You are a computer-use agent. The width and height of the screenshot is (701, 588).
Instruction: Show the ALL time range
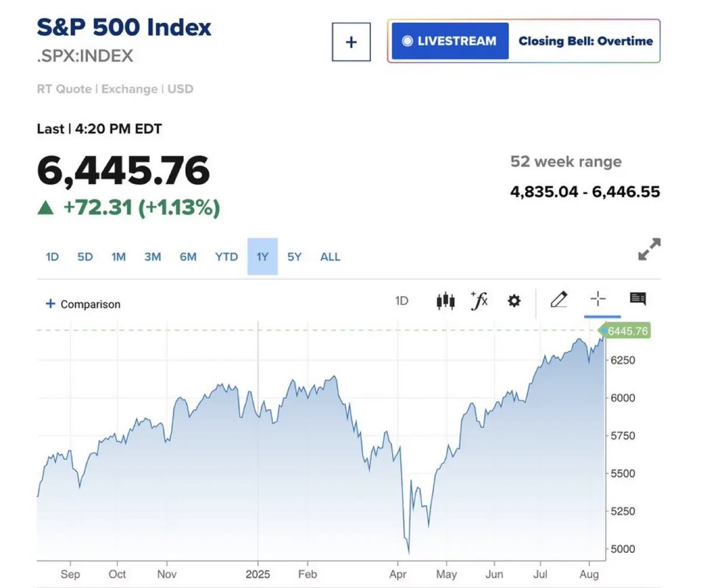tap(330, 257)
